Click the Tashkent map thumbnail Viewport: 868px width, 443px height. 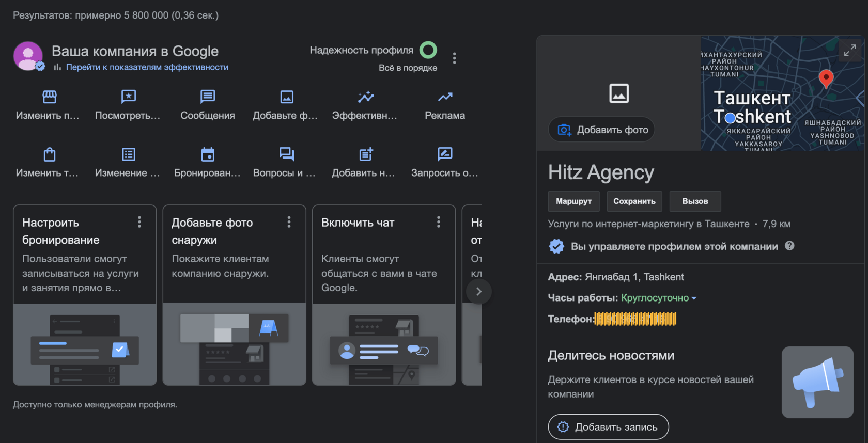click(782, 93)
